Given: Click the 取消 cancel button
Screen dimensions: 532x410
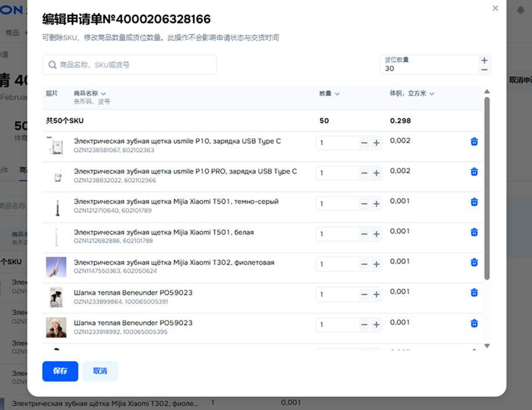Looking at the screenshot, I should [100, 371].
